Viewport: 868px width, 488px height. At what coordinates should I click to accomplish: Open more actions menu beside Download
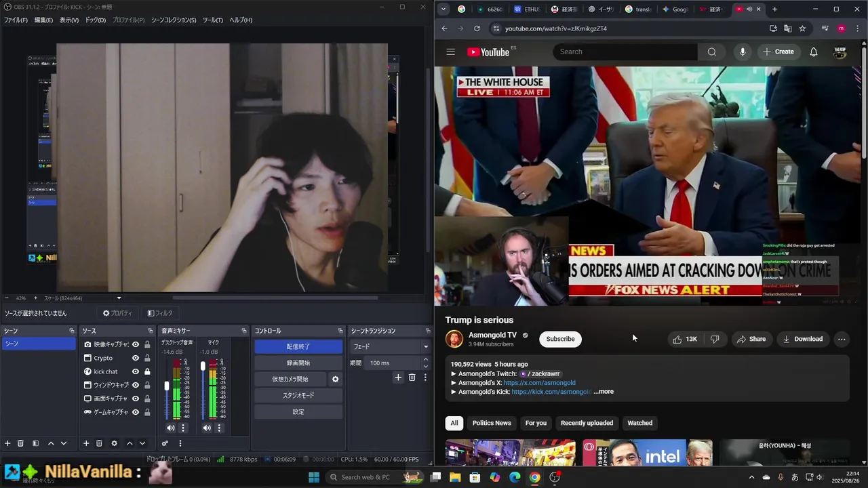click(x=842, y=339)
